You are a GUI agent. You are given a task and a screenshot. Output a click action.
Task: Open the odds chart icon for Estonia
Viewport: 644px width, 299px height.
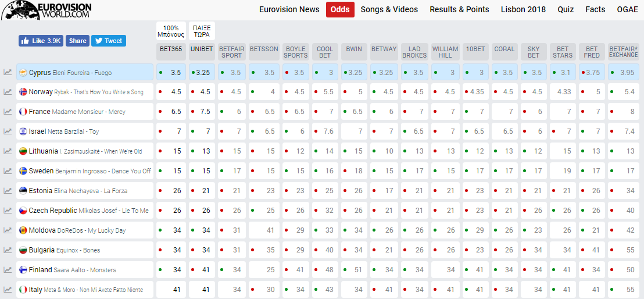[8, 190]
